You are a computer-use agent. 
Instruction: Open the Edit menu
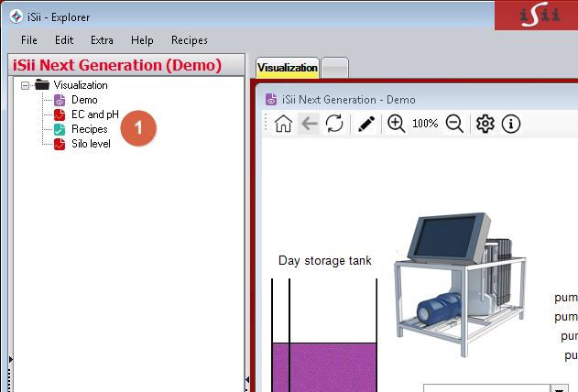[64, 40]
